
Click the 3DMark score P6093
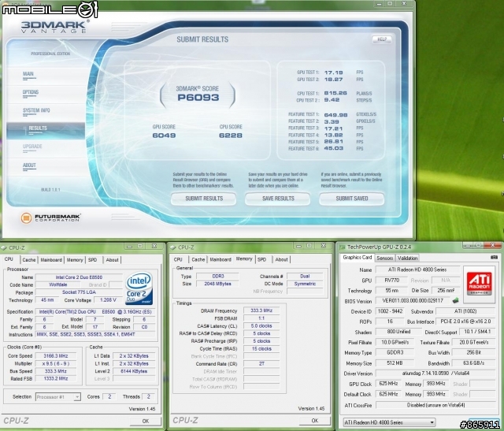click(x=198, y=98)
